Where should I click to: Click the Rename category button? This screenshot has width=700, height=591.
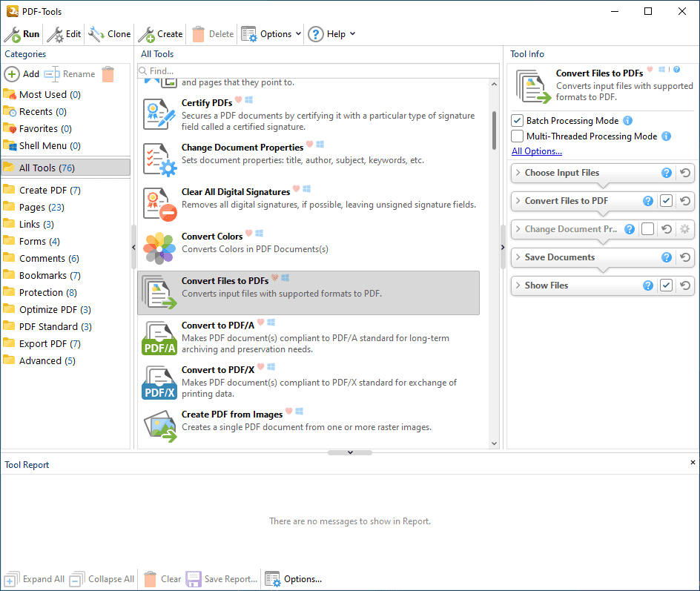tap(70, 73)
